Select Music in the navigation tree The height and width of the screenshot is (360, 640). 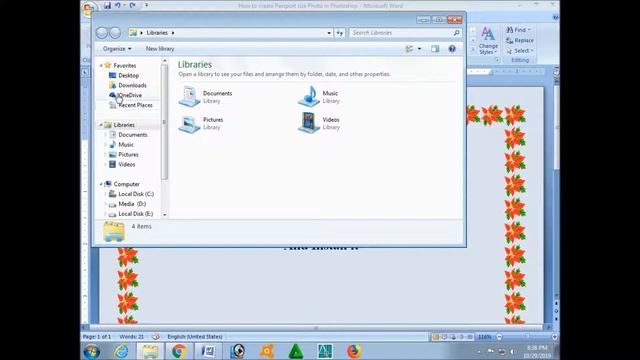(121, 144)
